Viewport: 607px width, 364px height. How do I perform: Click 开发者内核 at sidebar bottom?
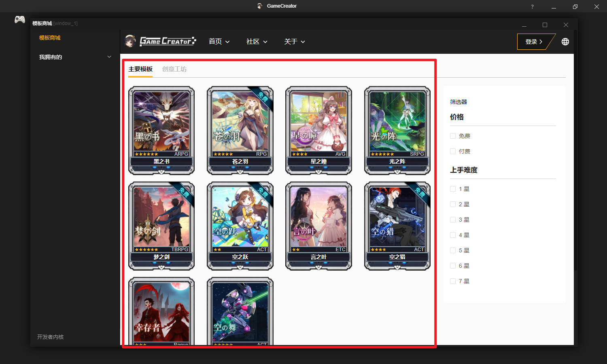click(50, 337)
